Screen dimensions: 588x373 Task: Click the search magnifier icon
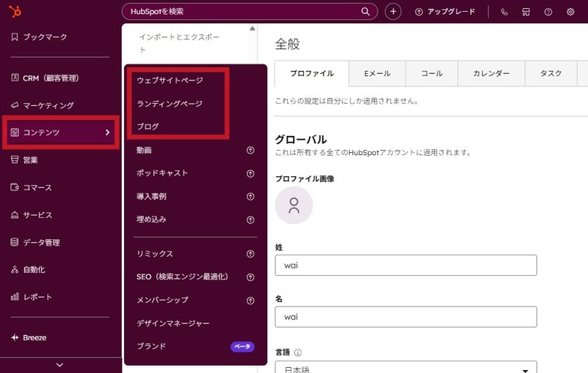click(366, 12)
